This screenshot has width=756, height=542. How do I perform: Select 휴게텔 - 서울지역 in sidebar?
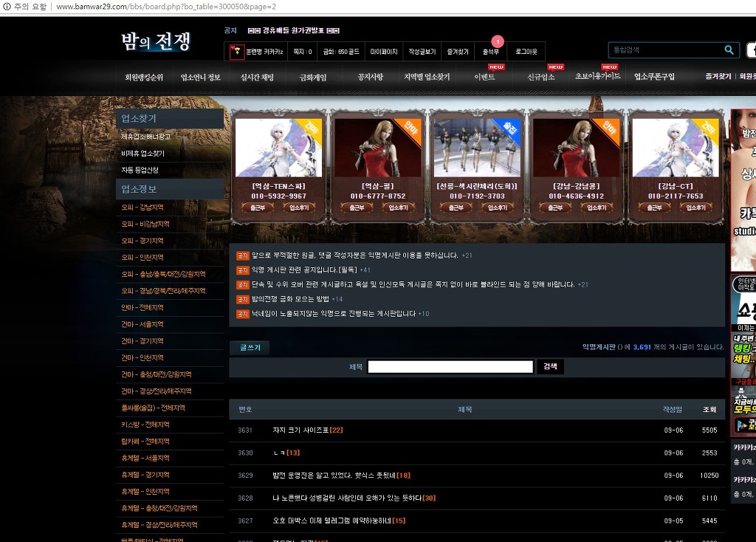point(145,458)
